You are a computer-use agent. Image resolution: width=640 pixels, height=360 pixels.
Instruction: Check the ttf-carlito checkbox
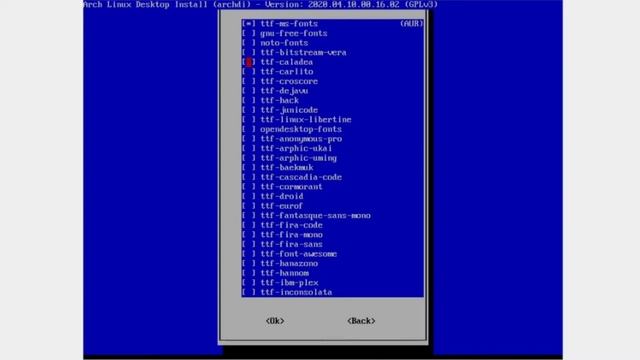tap(249, 72)
